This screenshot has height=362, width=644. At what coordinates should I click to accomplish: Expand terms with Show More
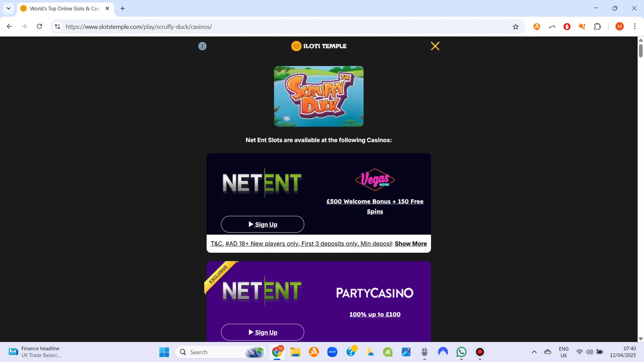(411, 244)
